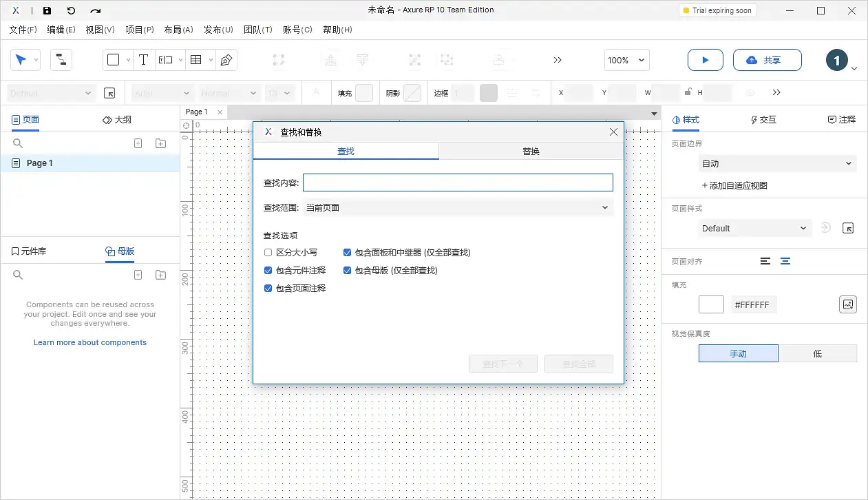Select the selection arrow tool

click(21, 60)
